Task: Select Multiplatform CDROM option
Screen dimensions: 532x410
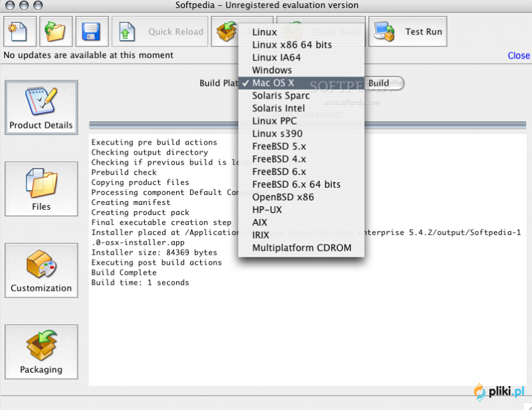Action: pyautogui.click(x=301, y=248)
